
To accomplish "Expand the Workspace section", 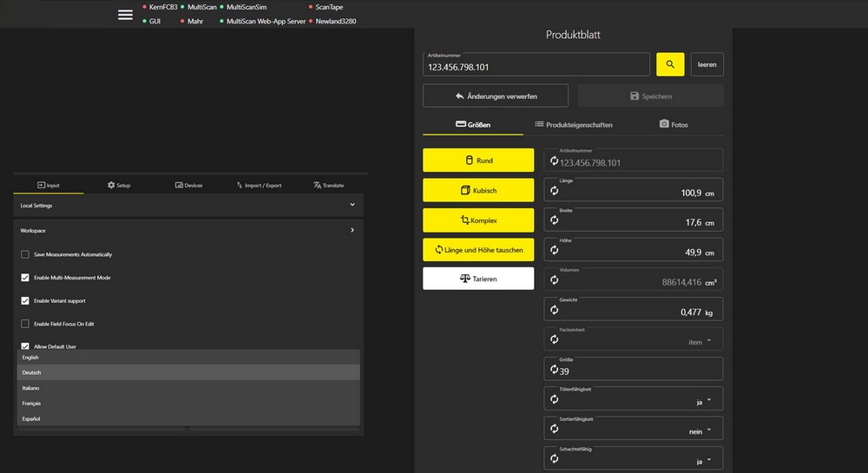I will click(x=352, y=231).
